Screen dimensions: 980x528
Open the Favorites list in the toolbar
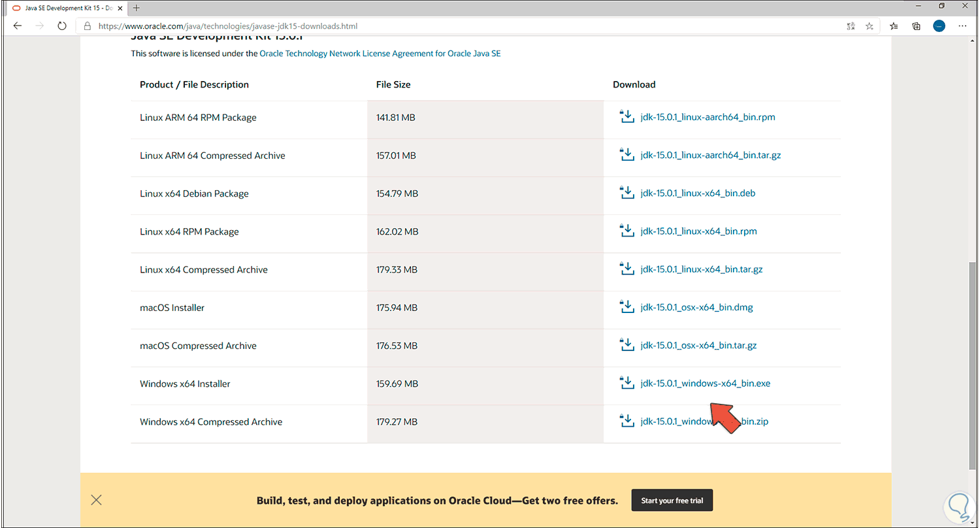[894, 26]
